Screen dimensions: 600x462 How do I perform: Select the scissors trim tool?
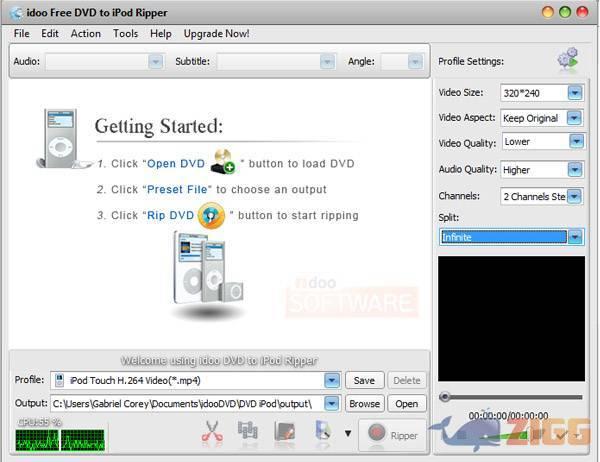pos(212,433)
